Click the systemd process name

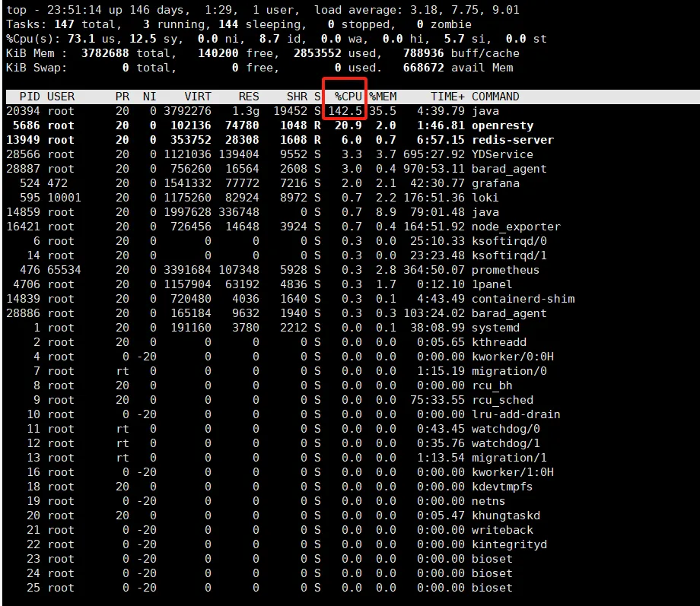pyautogui.click(x=495, y=328)
